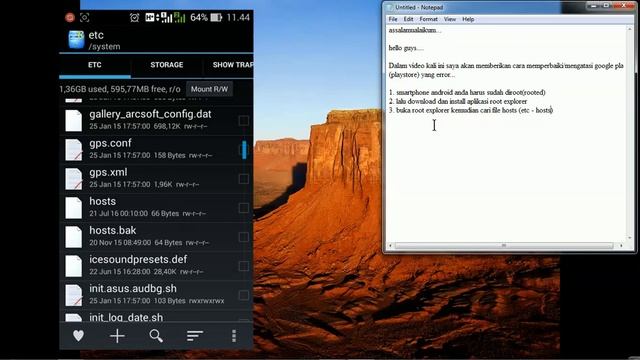Check the box for init.asus.audbg.sh
Image resolution: width=640 pixels, height=360 pixels.
(x=244, y=295)
